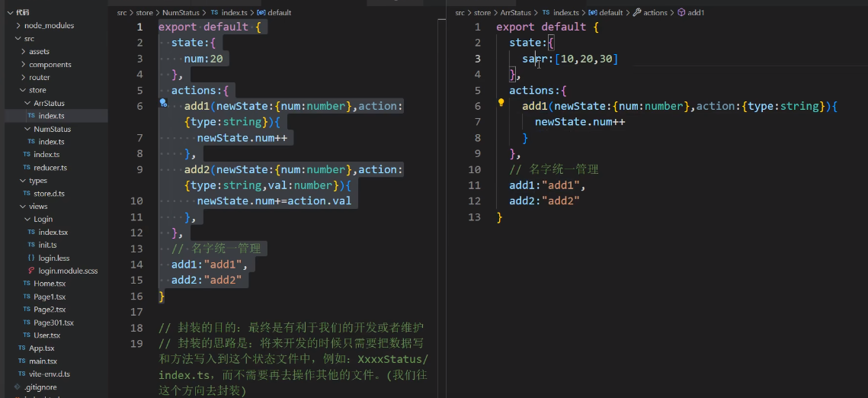This screenshot has width=868, height=398.
Task: Expand the node_modules folder
Action: tap(18, 25)
